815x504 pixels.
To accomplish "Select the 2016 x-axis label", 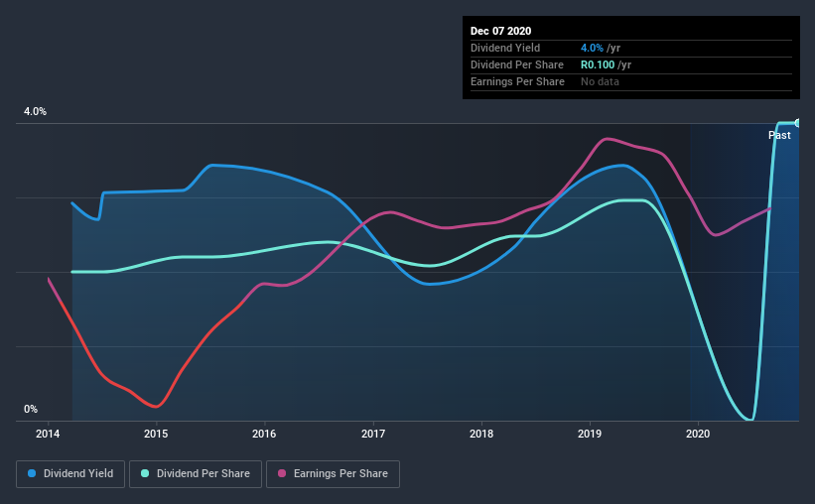I will 264,434.
